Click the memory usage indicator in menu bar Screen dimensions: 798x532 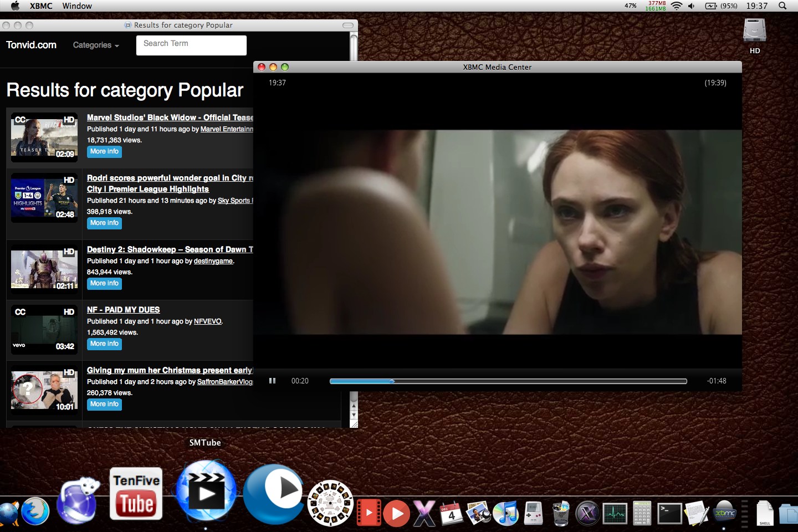[656, 6]
